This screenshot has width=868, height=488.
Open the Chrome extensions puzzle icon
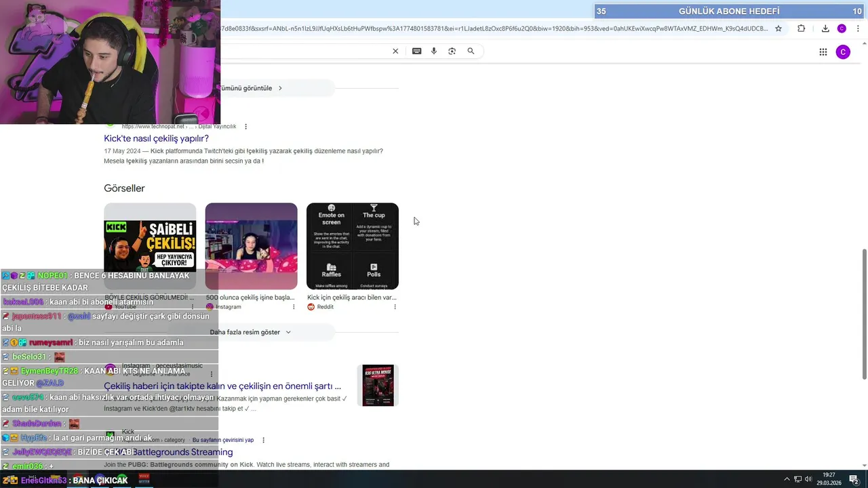(801, 28)
